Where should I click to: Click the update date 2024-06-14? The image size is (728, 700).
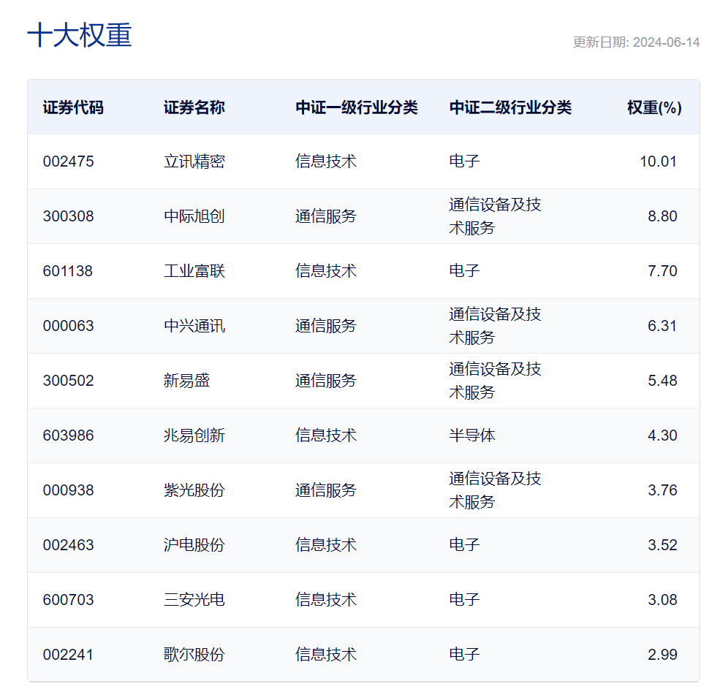click(x=667, y=42)
